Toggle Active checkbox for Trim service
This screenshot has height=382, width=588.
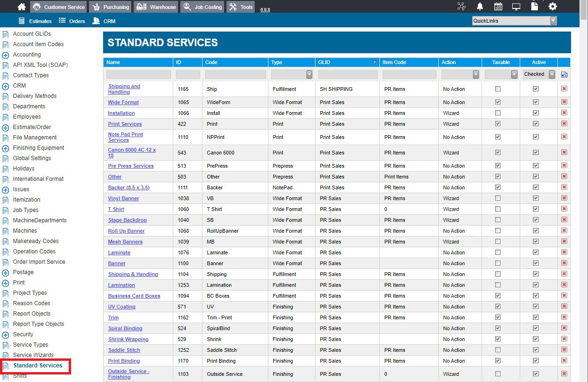[x=535, y=317]
